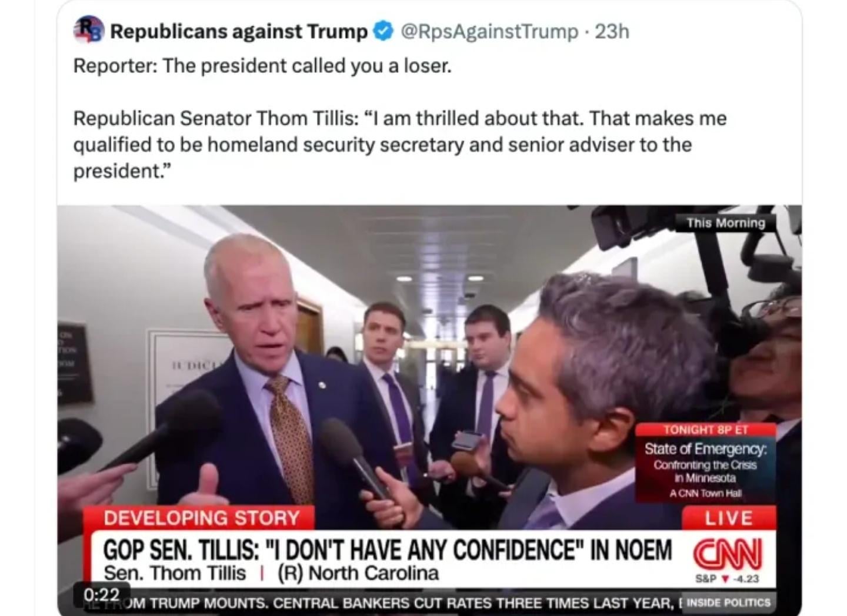Click the GOP Sen. Tillis headline chyron

coord(387,550)
